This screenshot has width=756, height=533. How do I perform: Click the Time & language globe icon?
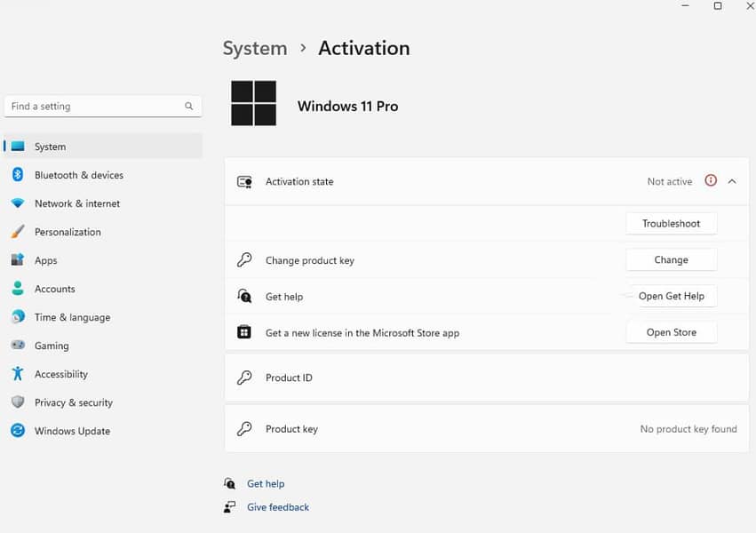pyautogui.click(x=18, y=316)
